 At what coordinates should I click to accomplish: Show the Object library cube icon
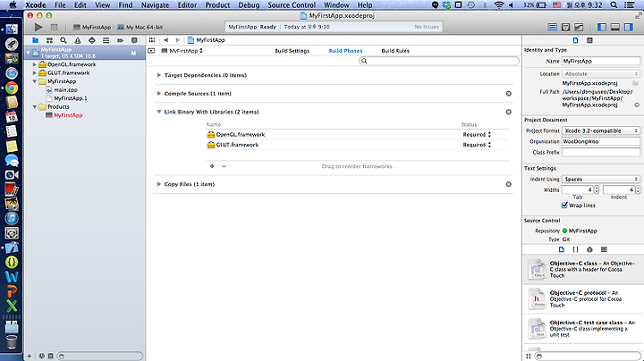[589, 249]
